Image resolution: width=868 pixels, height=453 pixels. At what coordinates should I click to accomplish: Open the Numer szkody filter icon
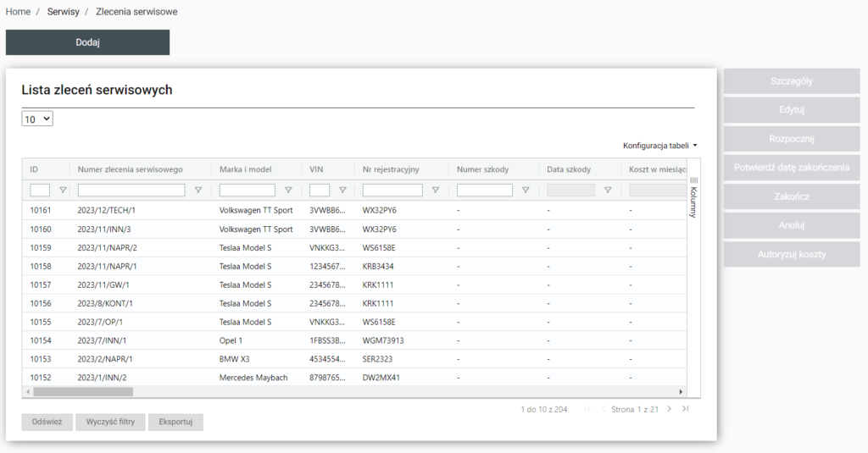coord(526,191)
